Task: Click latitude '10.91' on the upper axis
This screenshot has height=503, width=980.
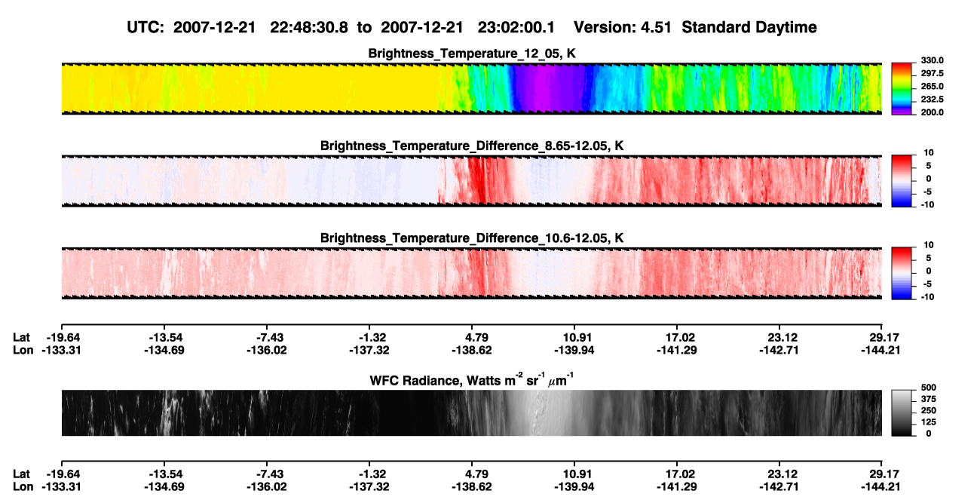Action: (x=574, y=337)
